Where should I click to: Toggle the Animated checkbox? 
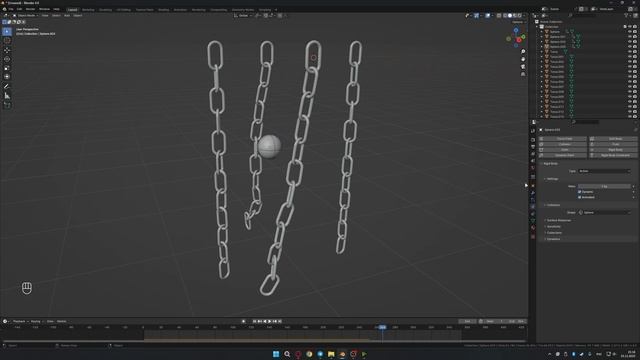coord(580,197)
